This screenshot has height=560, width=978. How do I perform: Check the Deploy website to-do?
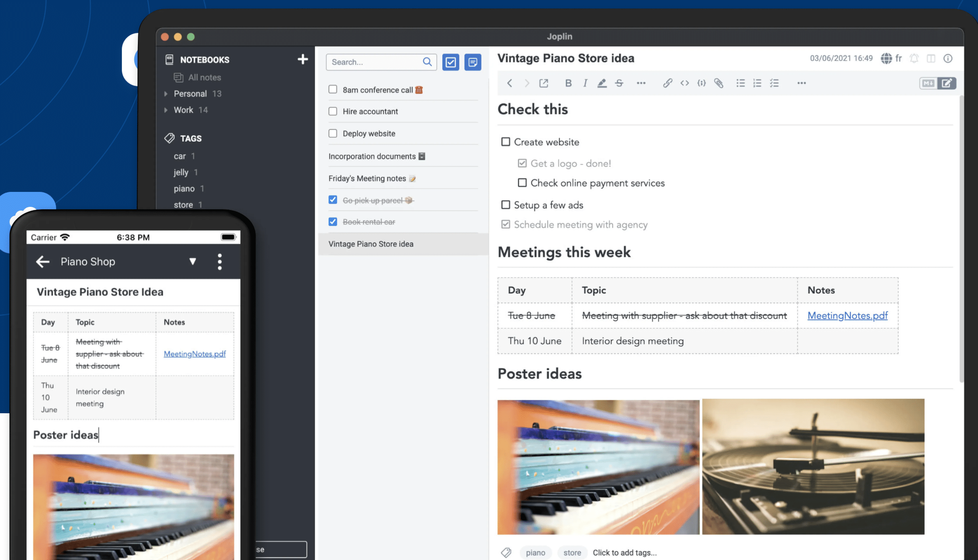333,133
